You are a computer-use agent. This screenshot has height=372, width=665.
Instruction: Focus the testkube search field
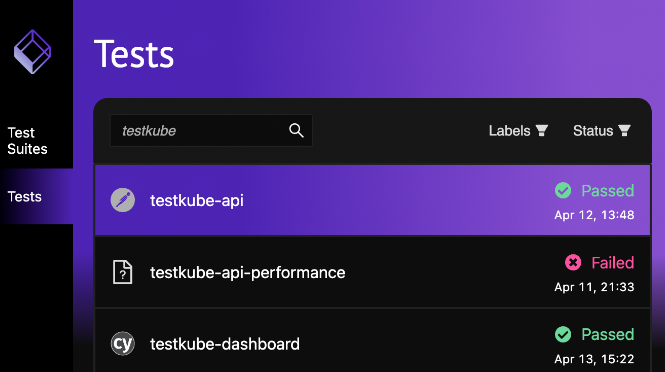(211, 130)
